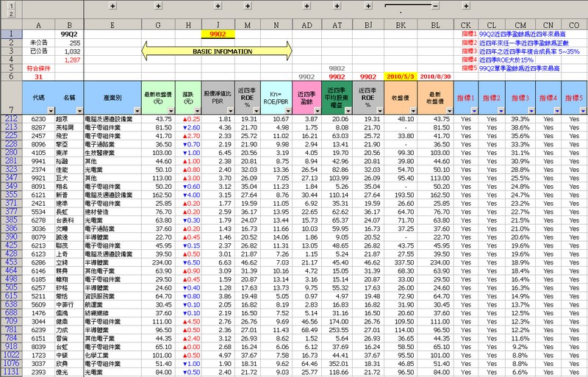Screen dimensions: 588x377
Task: Select row header 453
Action: point(11,262)
